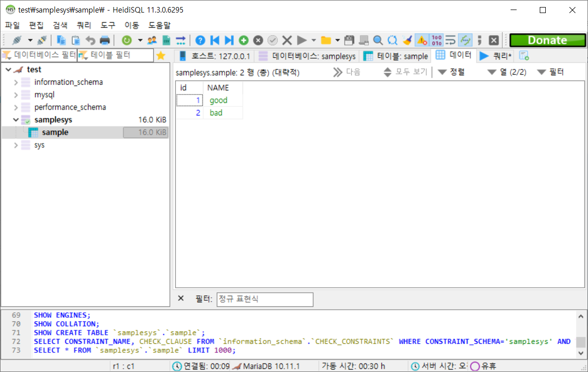Refresh with the green circular arrow icon
588x372 pixels.
pyautogui.click(x=127, y=40)
